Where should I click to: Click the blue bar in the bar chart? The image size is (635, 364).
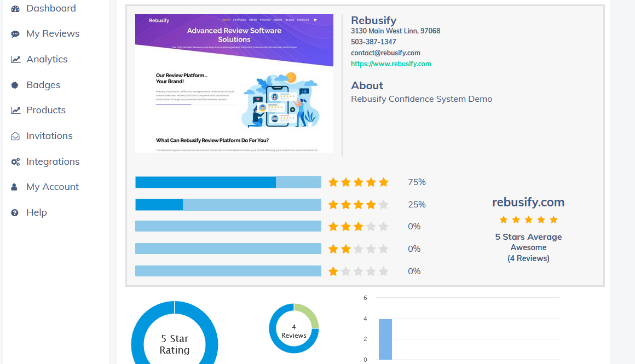point(385,339)
